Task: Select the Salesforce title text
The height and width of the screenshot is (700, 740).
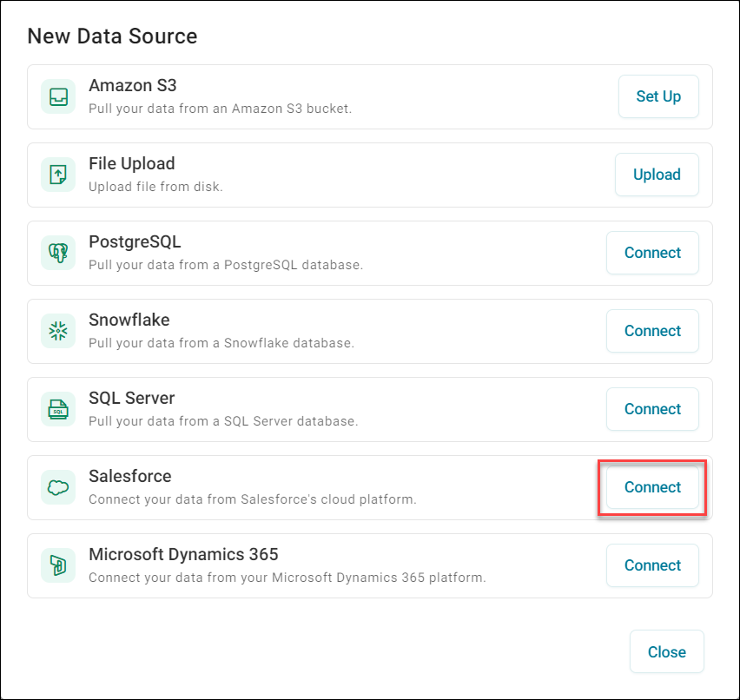Action: pos(129,476)
